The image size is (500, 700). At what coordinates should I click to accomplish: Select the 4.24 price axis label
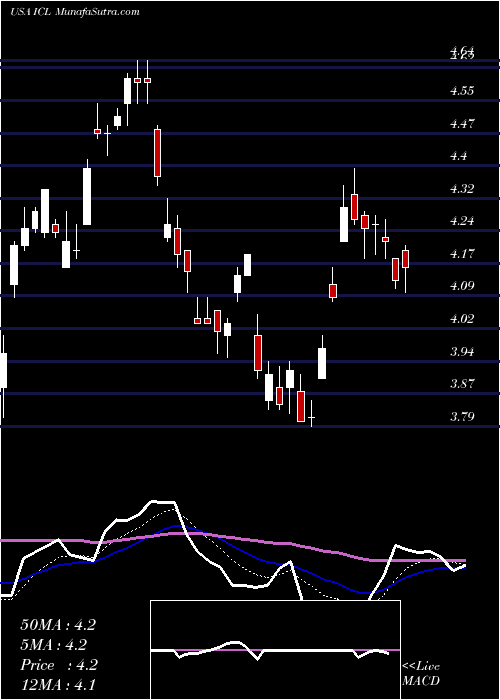(462, 221)
